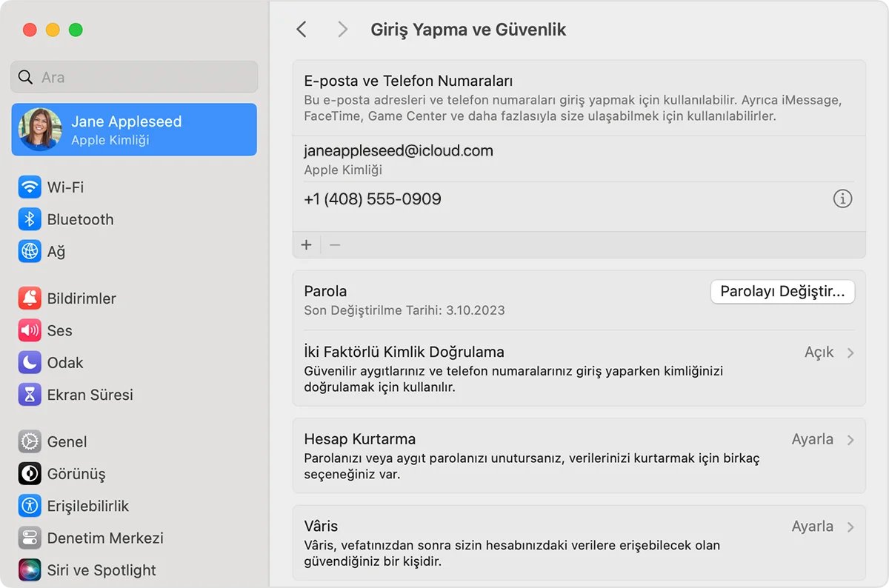This screenshot has width=889, height=588.
Task: Click the Hesap Kurtarma heading
Action: (359, 439)
